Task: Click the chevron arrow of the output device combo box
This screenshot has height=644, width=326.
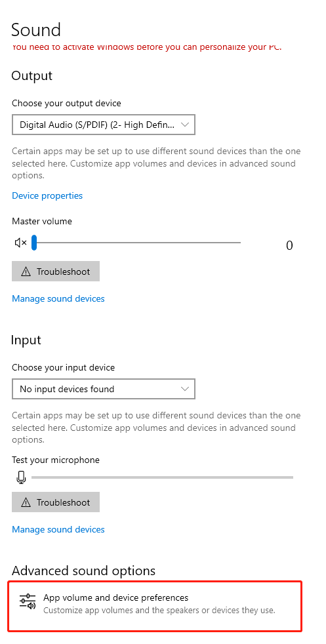Action: [185, 125]
